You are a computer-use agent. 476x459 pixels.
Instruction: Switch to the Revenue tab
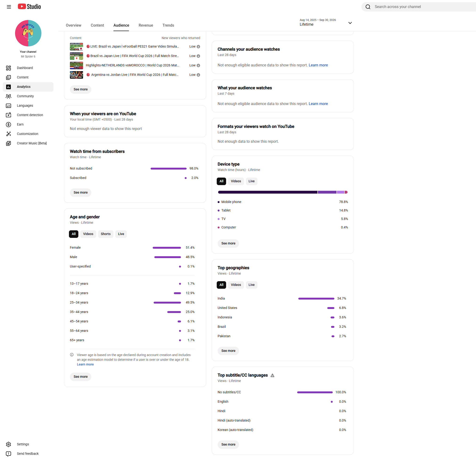pos(146,25)
